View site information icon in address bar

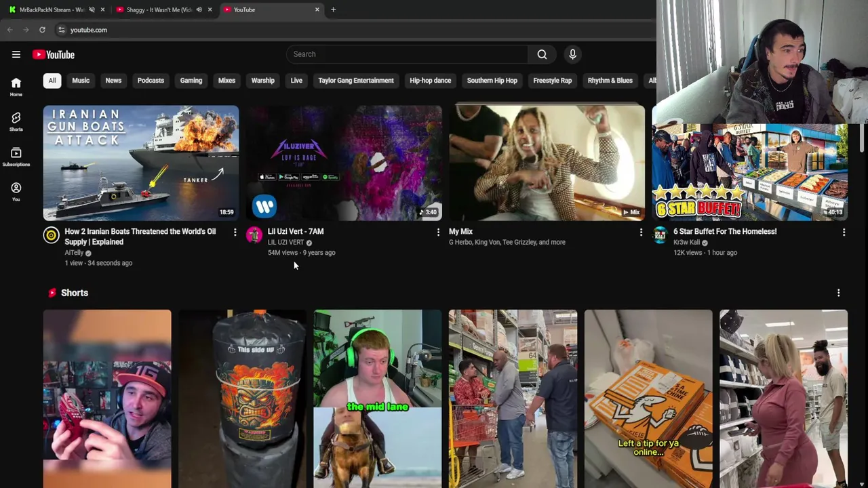(x=61, y=30)
